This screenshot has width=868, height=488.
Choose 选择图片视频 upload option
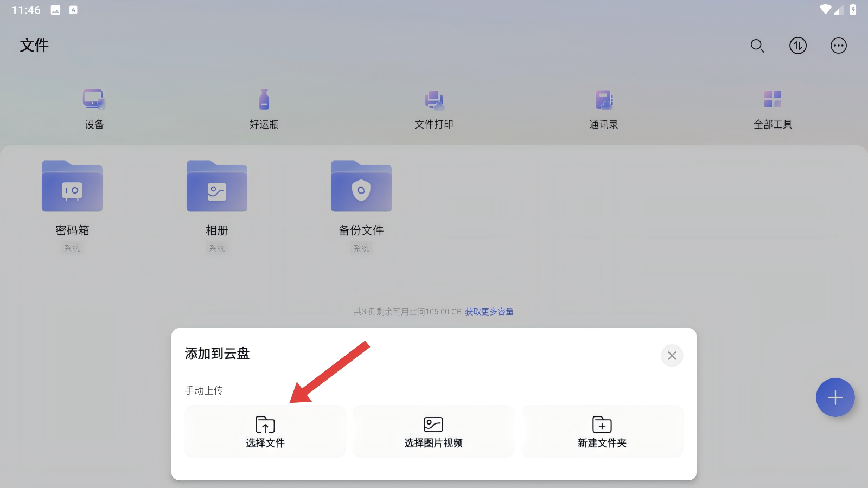tap(433, 432)
